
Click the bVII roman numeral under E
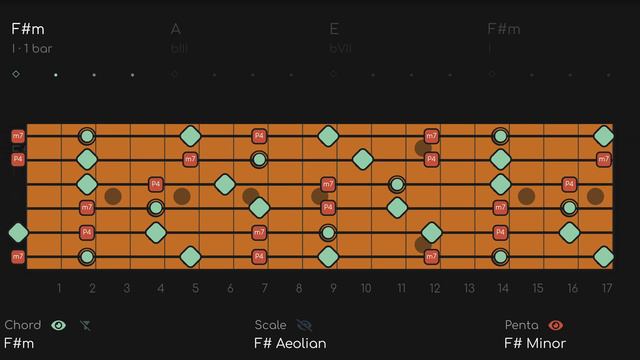[x=340, y=49]
